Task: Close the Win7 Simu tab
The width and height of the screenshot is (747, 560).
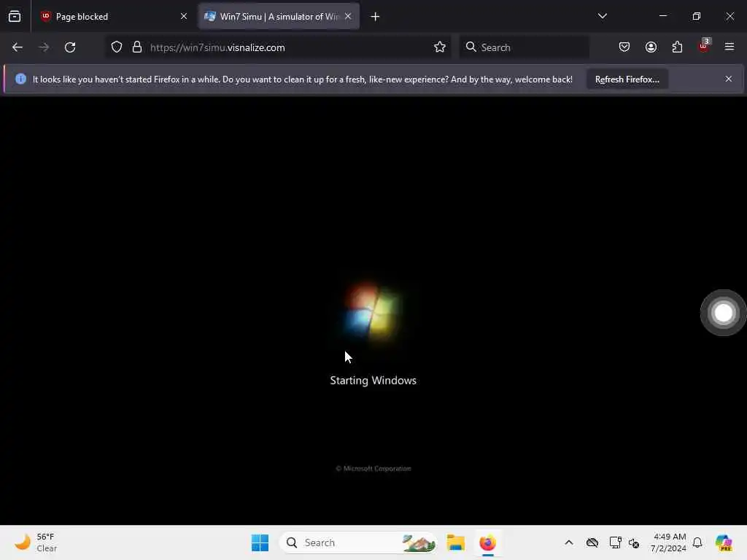Action: [x=348, y=16]
